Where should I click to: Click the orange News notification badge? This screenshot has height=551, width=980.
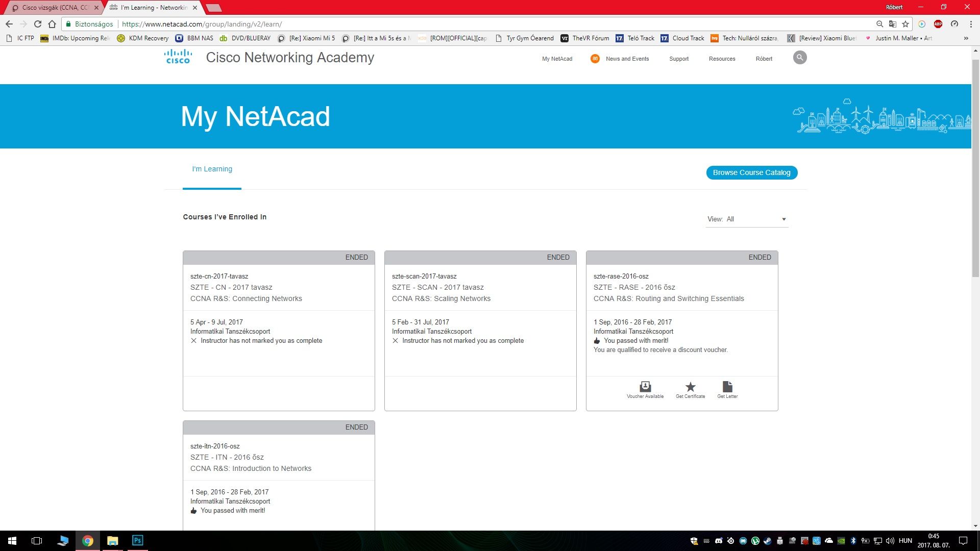pos(595,59)
